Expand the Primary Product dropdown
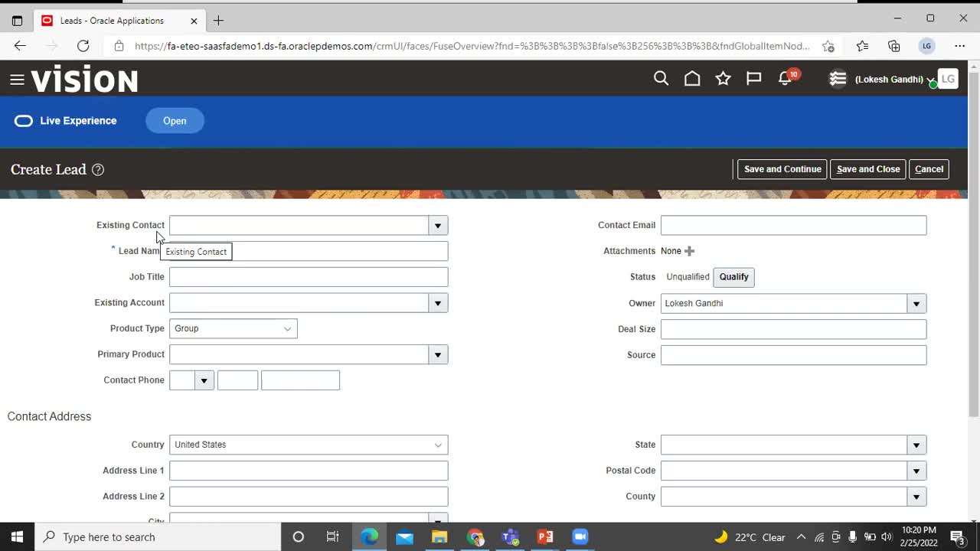 click(x=438, y=355)
